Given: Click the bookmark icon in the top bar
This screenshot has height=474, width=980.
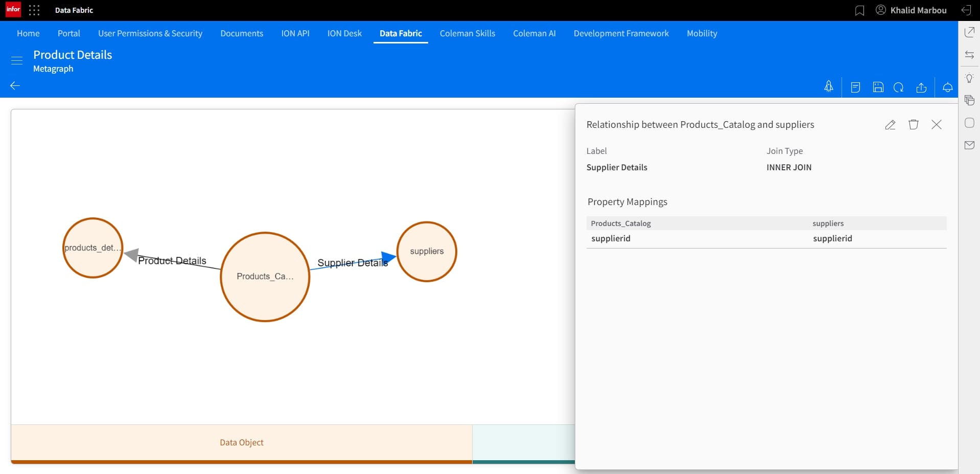Looking at the screenshot, I should 859,11.
